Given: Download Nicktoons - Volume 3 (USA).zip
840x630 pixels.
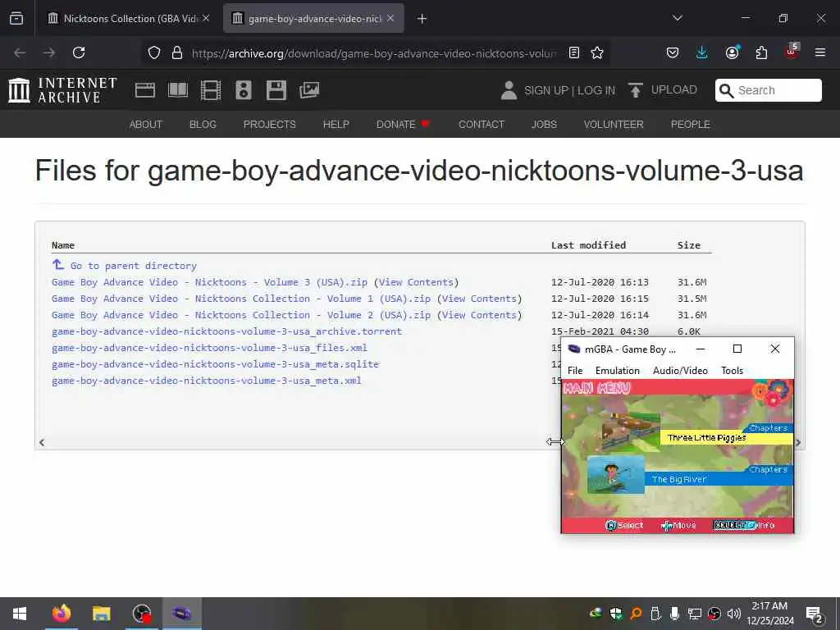Looking at the screenshot, I should coord(209,282).
